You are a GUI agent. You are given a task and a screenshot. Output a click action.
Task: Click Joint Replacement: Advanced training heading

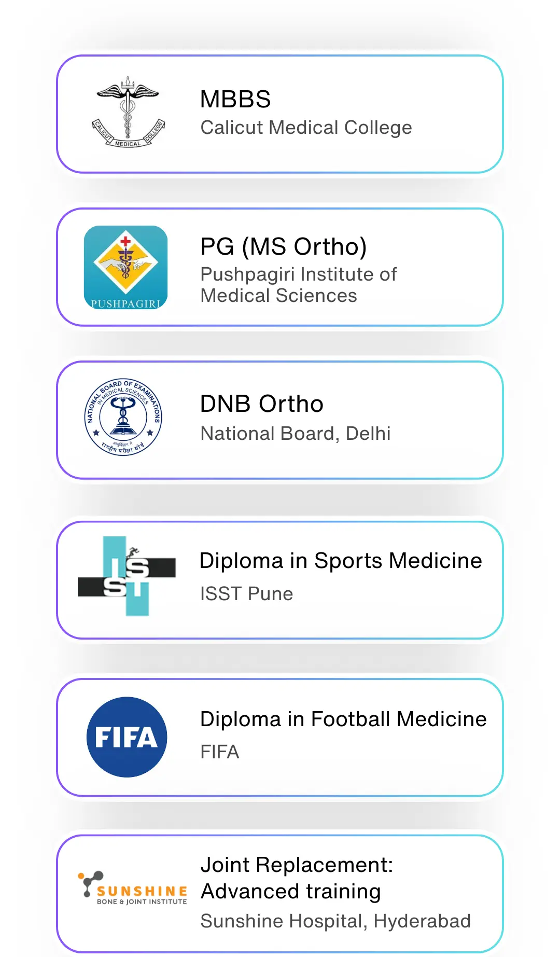(x=297, y=878)
